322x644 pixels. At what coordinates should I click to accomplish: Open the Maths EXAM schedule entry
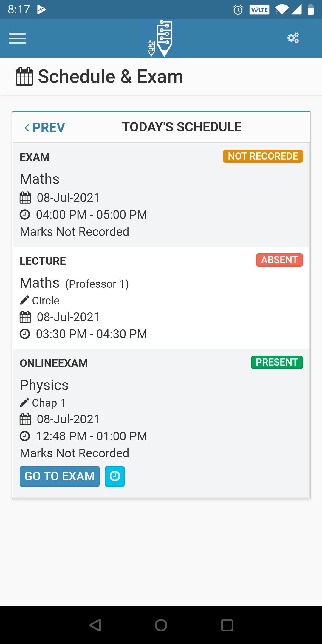pyautogui.click(x=161, y=195)
